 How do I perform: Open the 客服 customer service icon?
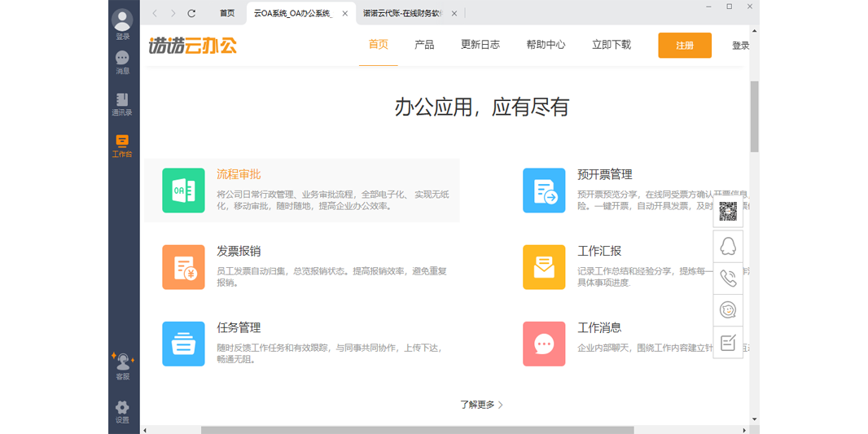[x=122, y=362]
